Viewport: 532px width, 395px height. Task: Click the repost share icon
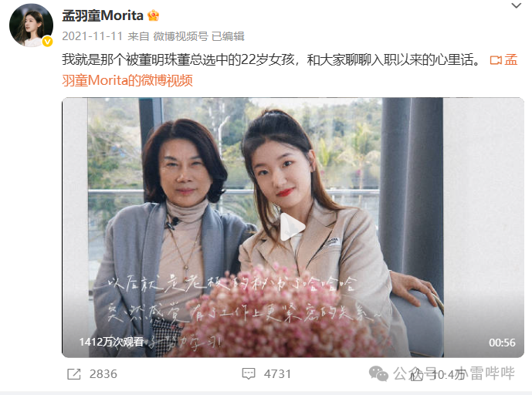point(74,374)
